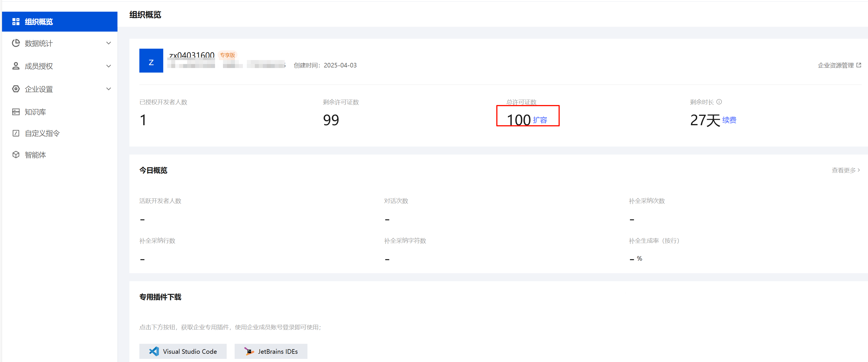Select 自定义指令 in the sidebar
The width and height of the screenshot is (868, 362).
pos(42,133)
